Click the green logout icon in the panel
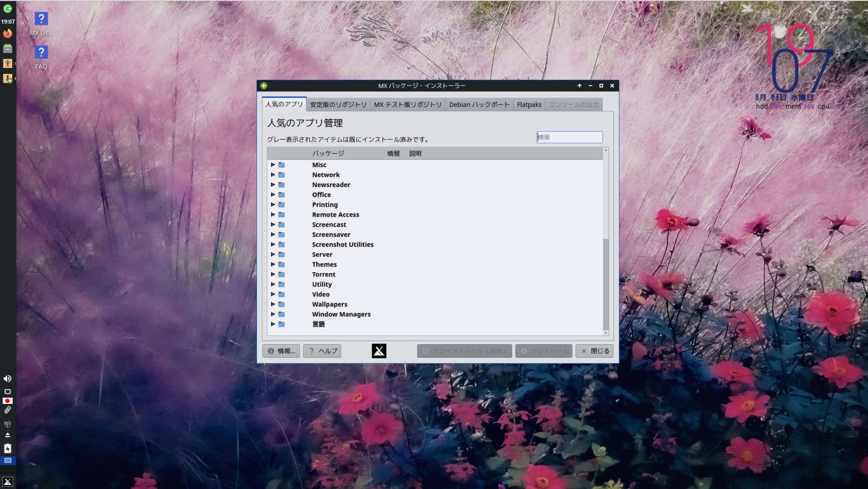868x489 pixels. tap(8, 9)
